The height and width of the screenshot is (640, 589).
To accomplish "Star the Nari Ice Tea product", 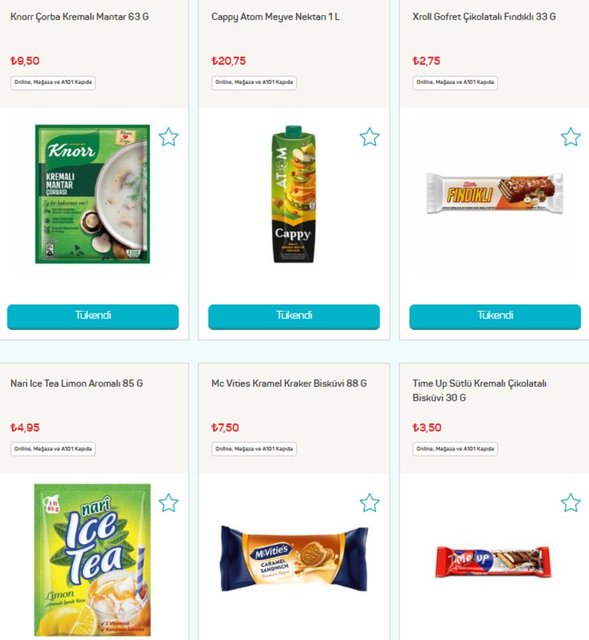I will tap(168, 503).
